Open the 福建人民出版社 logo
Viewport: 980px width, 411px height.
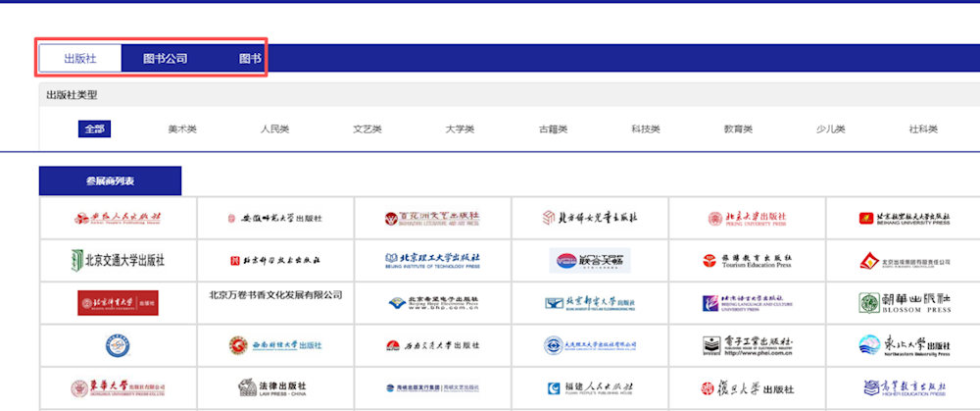point(590,388)
